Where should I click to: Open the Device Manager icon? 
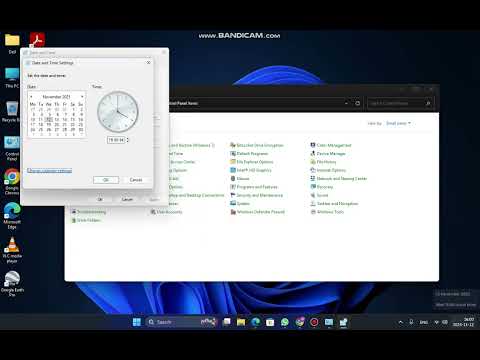313,153
